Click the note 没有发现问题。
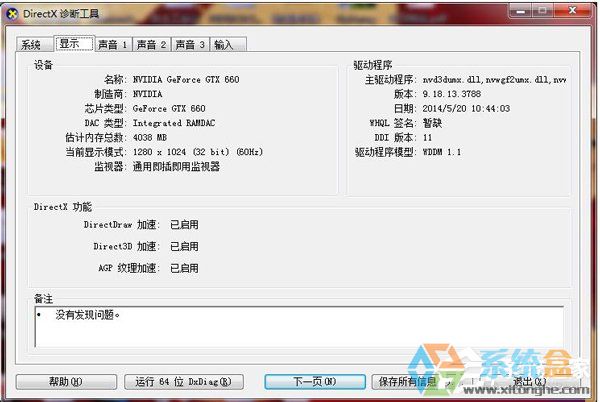Screen dimensions: 600x402 (87, 315)
